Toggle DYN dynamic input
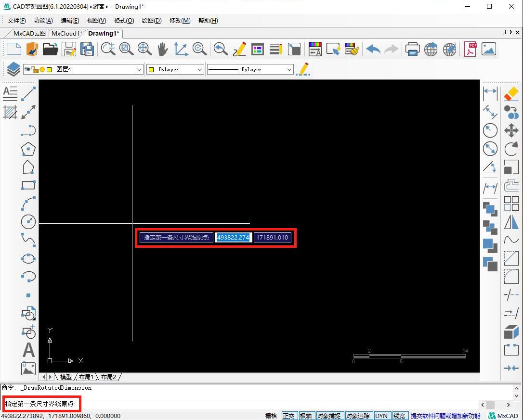Viewport: 523px width, 420px height. coord(381,416)
